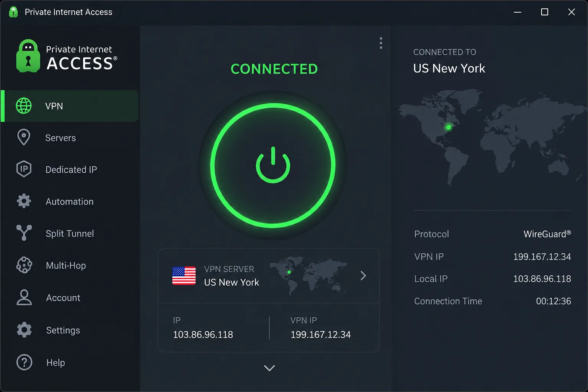Open the Automation page
The width and height of the screenshot is (588, 392).
click(x=70, y=201)
